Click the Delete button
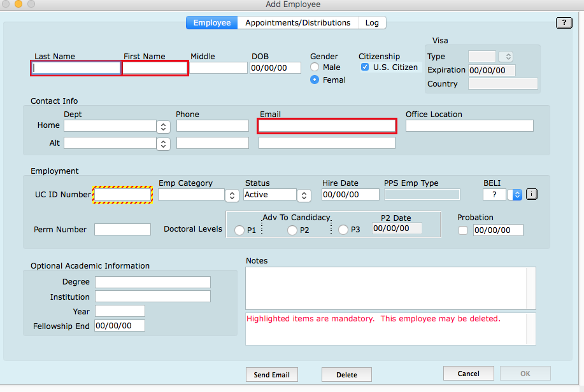The height and width of the screenshot is (392, 584). (x=346, y=375)
